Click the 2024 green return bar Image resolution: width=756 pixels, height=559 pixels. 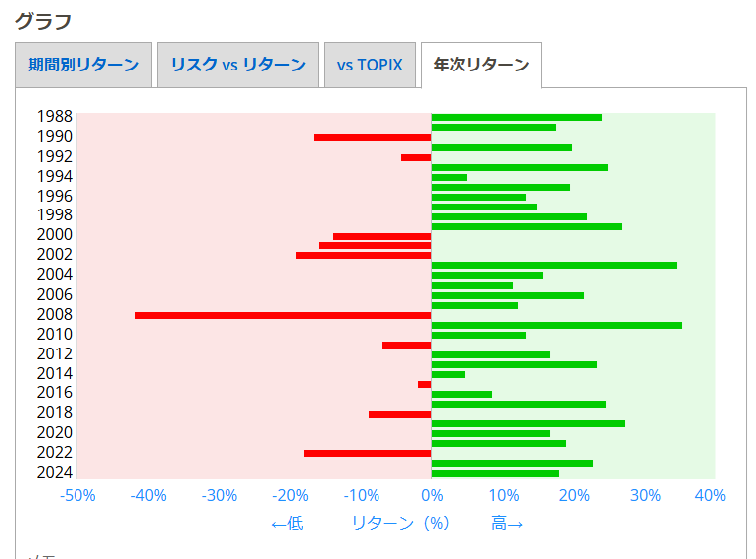coord(495,473)
